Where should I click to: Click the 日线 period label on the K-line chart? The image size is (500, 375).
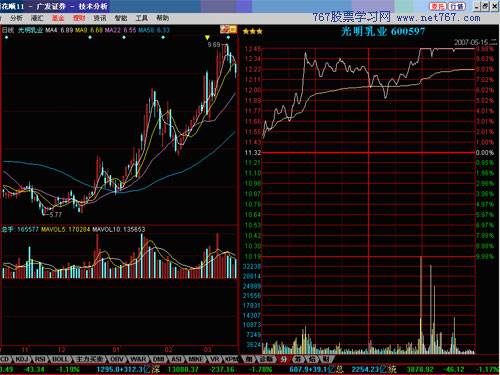click(8, 30)
